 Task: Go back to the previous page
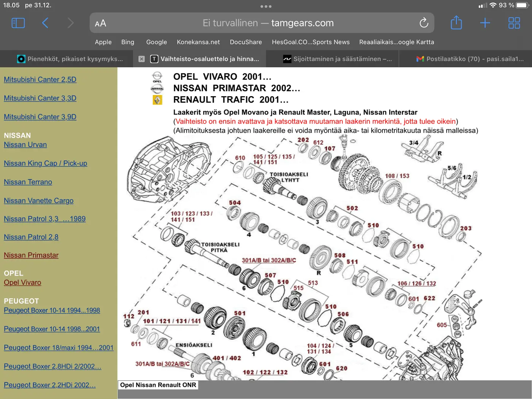(45, 23)
